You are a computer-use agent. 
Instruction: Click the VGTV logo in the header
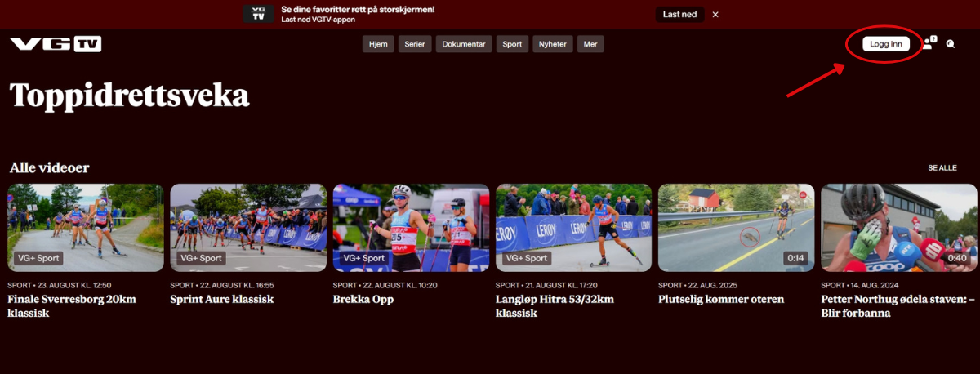tap(56, 44)
